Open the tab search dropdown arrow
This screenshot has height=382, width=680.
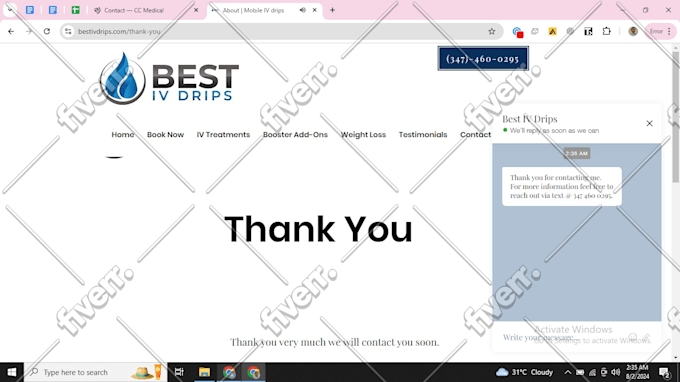pos(10,10)
